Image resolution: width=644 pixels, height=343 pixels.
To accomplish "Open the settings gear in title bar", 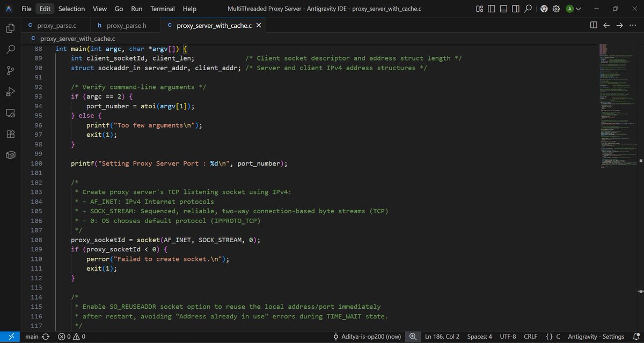I will tap(556, 9).
